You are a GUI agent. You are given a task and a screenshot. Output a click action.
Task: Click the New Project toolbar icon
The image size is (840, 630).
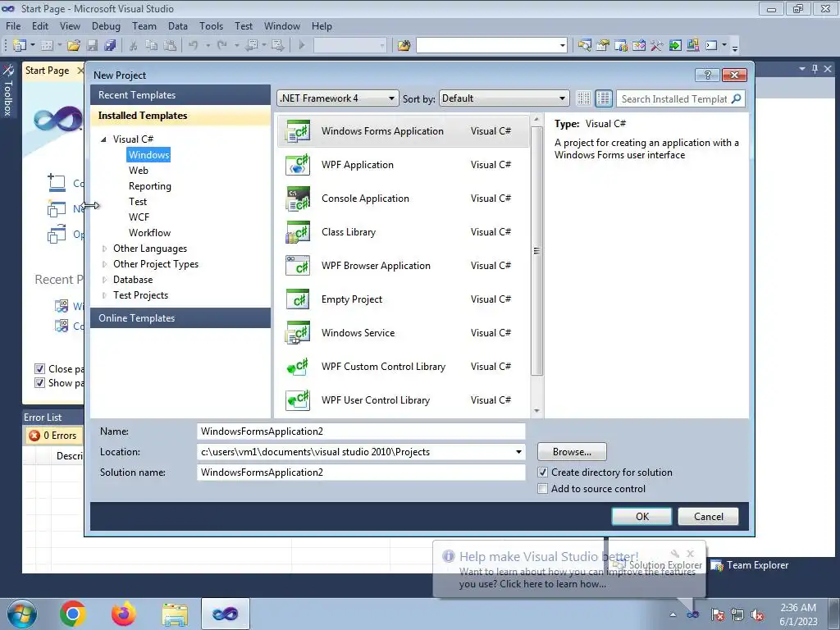pos(20,46)
